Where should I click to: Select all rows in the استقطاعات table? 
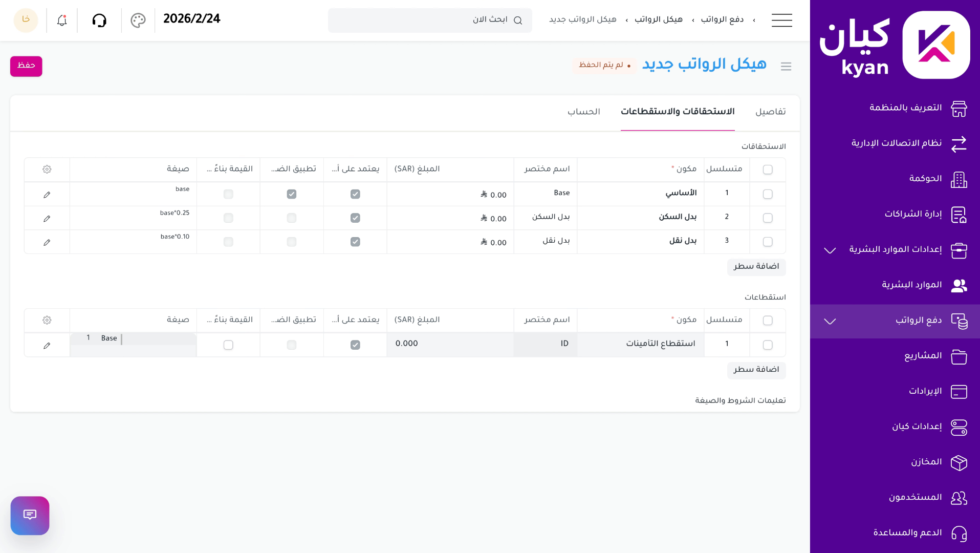(767, 320)
